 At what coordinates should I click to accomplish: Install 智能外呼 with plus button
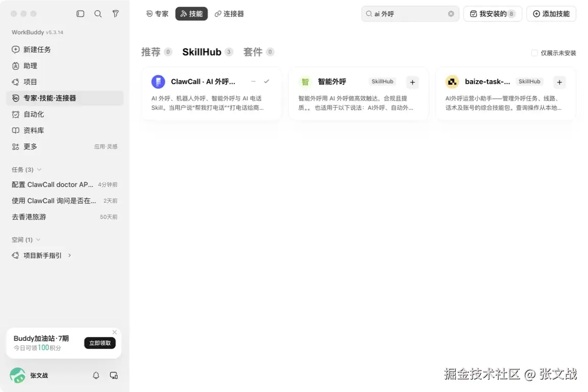[x=412, y=82]
